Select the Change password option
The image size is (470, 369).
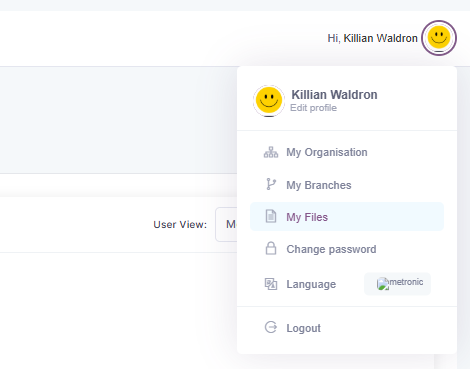(347, 249)
